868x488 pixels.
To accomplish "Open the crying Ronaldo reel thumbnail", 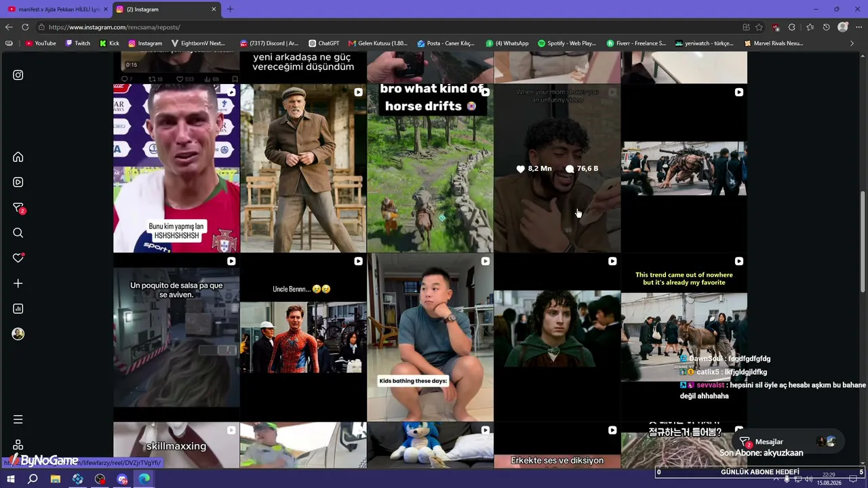I will 176,168.
